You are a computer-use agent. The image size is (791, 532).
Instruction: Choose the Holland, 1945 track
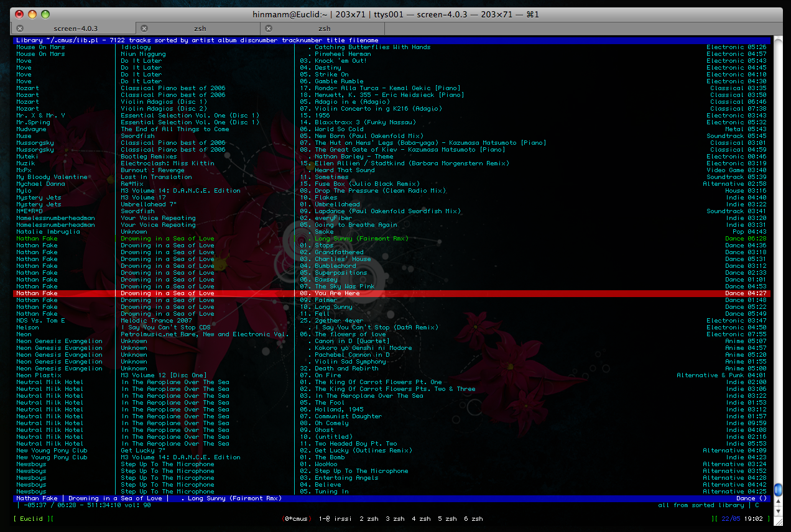pos(339,410)
